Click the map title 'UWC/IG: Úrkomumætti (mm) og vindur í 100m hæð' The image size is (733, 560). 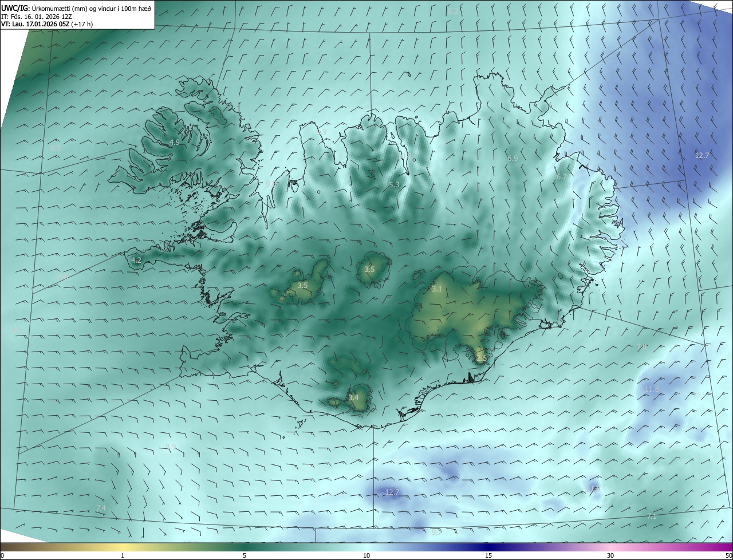point(76,9)
